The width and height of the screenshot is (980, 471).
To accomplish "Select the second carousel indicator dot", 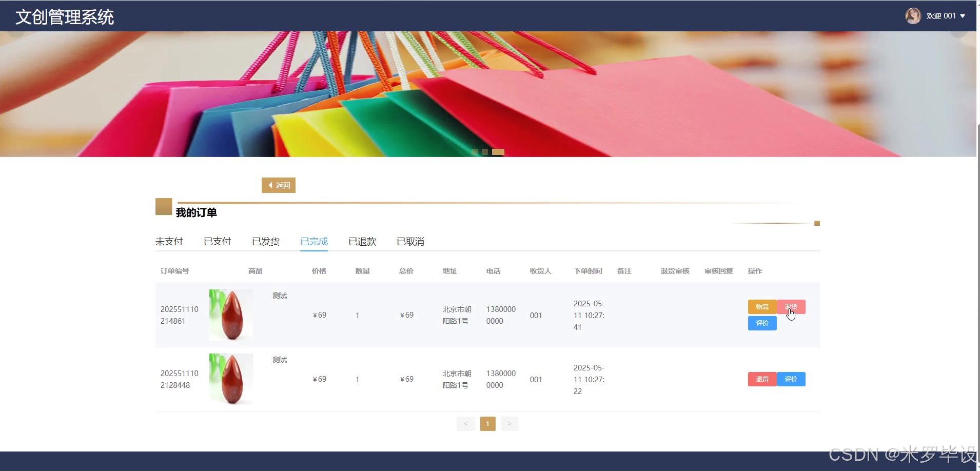I will click(x=485, y=152).
